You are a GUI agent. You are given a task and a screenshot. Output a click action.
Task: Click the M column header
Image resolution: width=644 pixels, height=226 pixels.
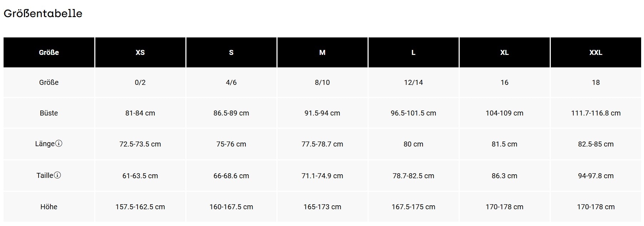[x=322, y=52]
